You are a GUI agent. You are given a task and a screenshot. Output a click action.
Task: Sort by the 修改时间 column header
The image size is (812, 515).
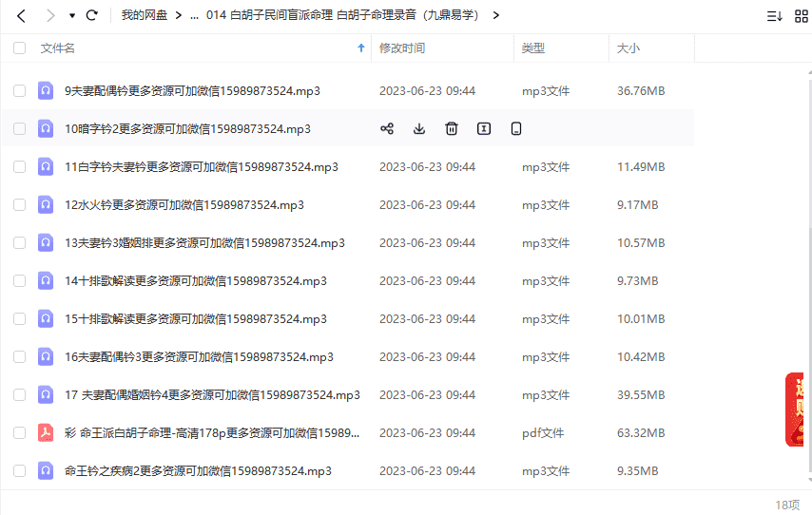tap(402, 48)
